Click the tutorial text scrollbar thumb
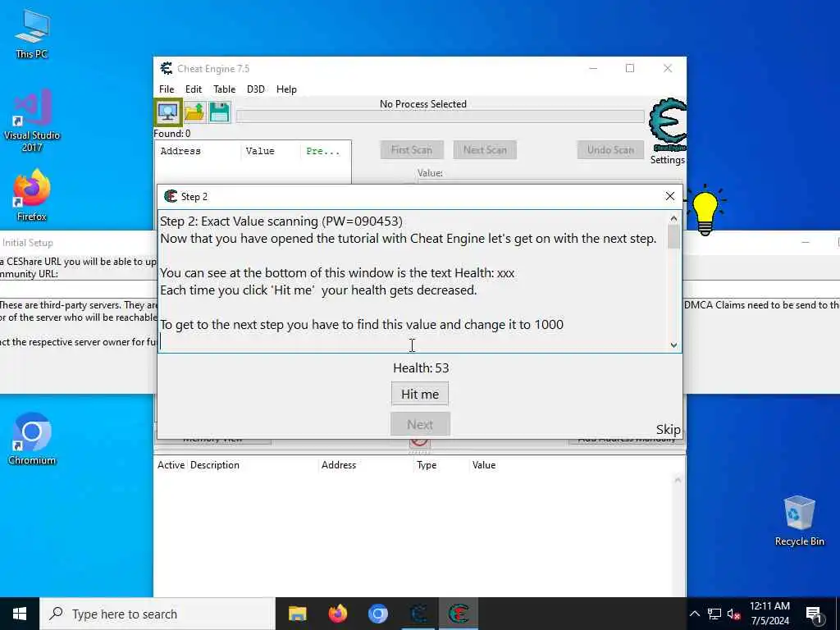Viewport: 840px width, 630px height. click(x=673, y=237)
